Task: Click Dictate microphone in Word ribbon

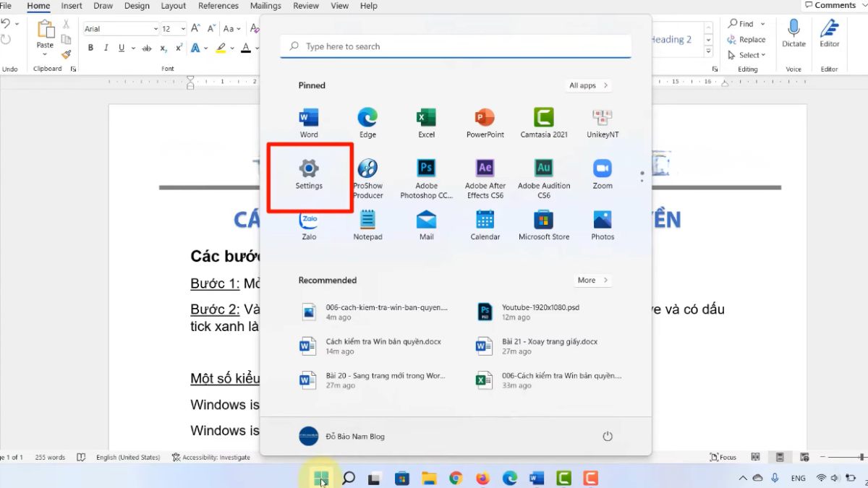Action: 793,33
